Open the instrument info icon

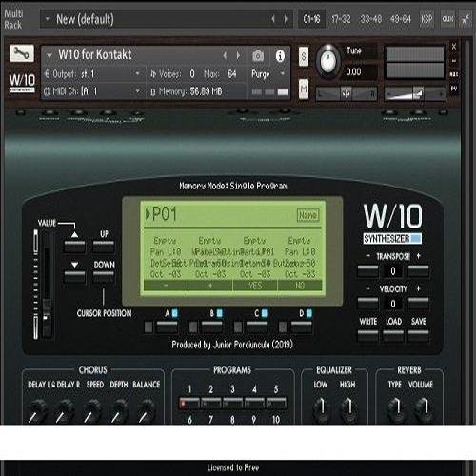tap(280, 56)
